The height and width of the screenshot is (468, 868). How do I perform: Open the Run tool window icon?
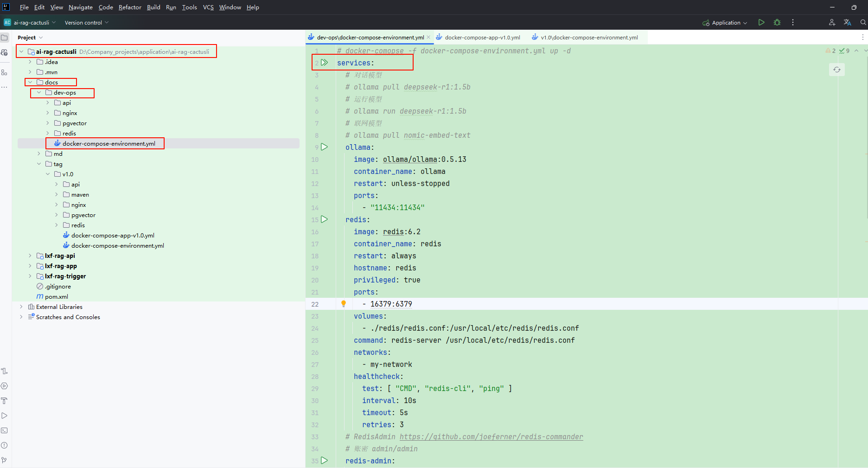pyautogui.click(x=5, y=416)
